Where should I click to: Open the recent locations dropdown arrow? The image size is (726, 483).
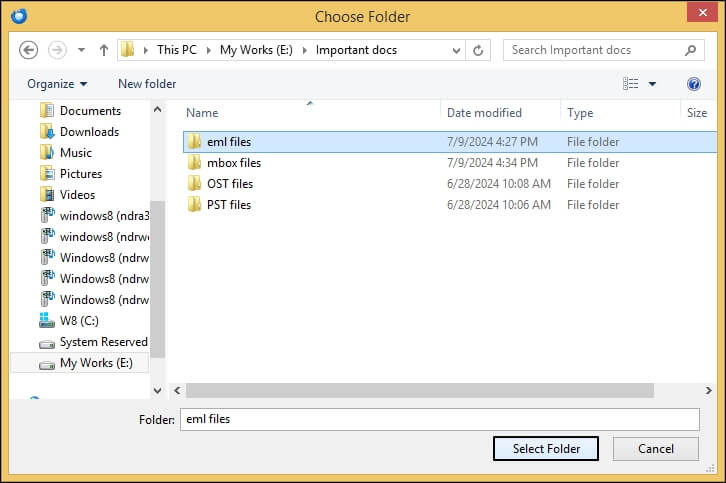(x=81, y=50)
